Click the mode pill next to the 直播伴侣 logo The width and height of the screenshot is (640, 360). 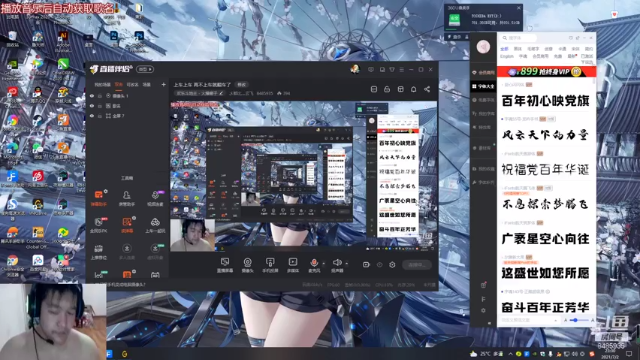pyautogui.click(x=145, y=69)
